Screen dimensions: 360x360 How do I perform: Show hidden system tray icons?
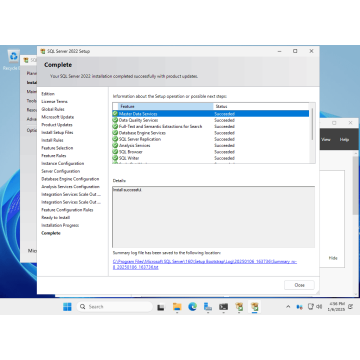coord(288,307)
